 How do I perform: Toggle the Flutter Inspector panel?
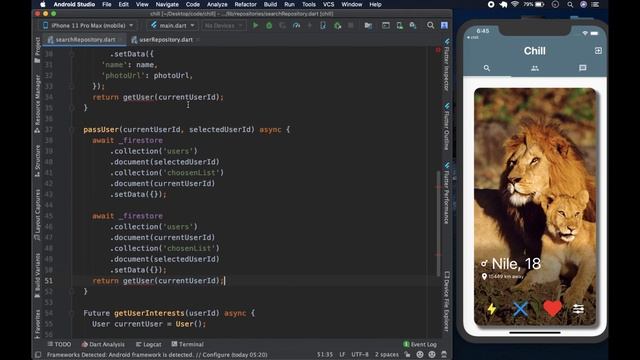pos(447,64)
